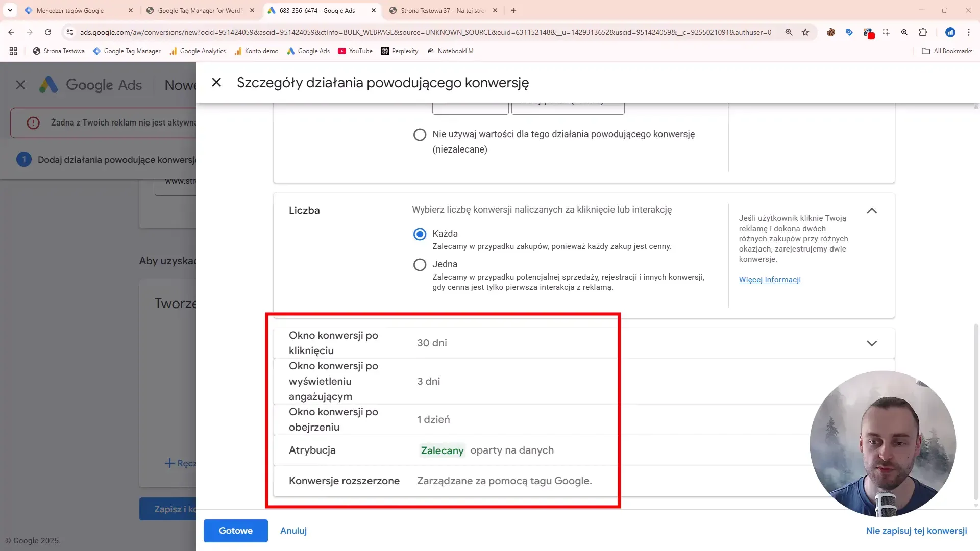Click the Anuluj button
Screen dimensions: 980x551
[293, 531]
